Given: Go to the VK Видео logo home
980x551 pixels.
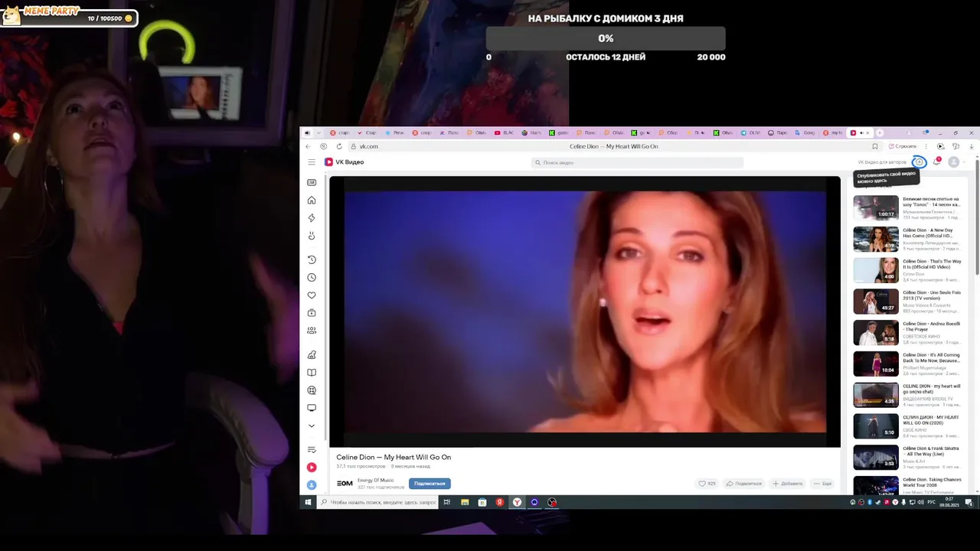Looking at the screenshot, I should [x=345, y=162].
